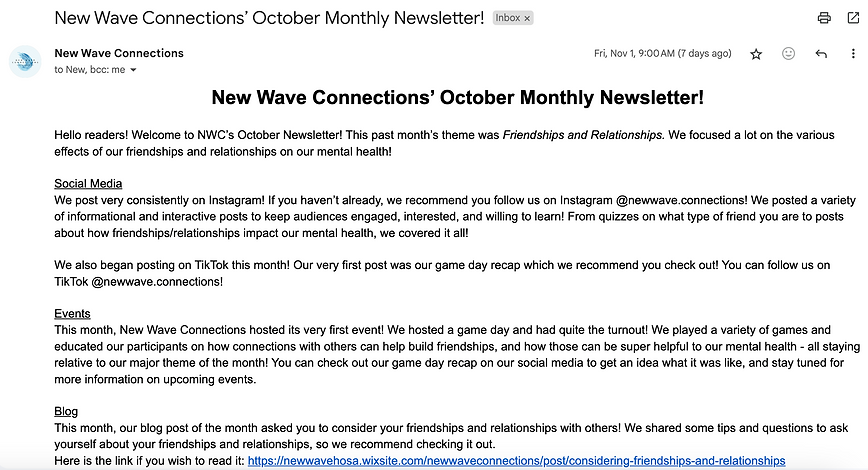Click the New Wave Connections sender avatar
The width and height of the screenshot is (868, 470).
point(25,61)
